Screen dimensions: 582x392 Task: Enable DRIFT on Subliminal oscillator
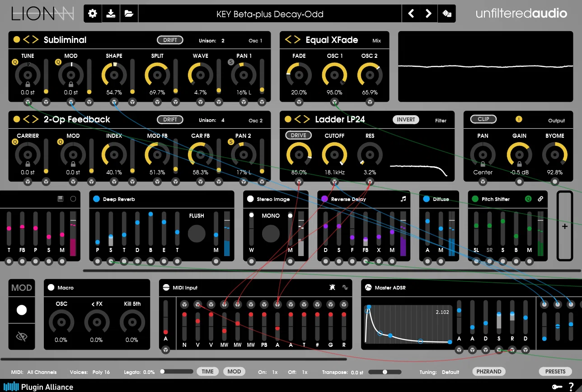(x=170, y=40)
